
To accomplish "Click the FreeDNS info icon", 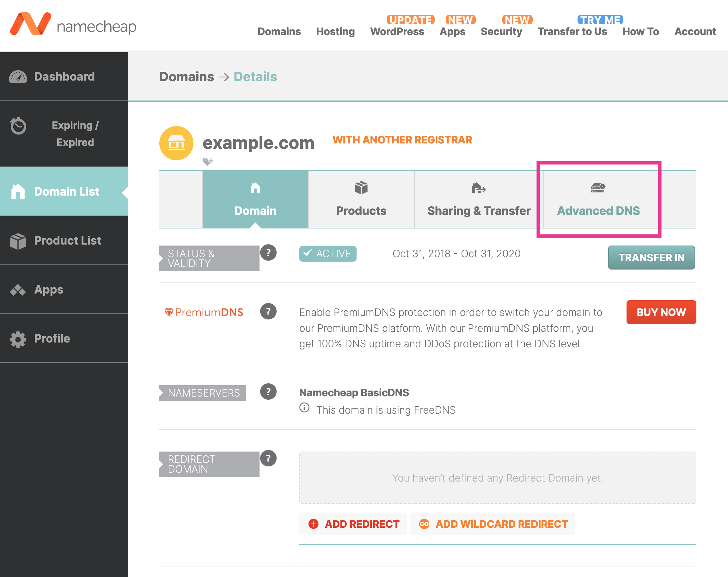I will pos(304,408).
